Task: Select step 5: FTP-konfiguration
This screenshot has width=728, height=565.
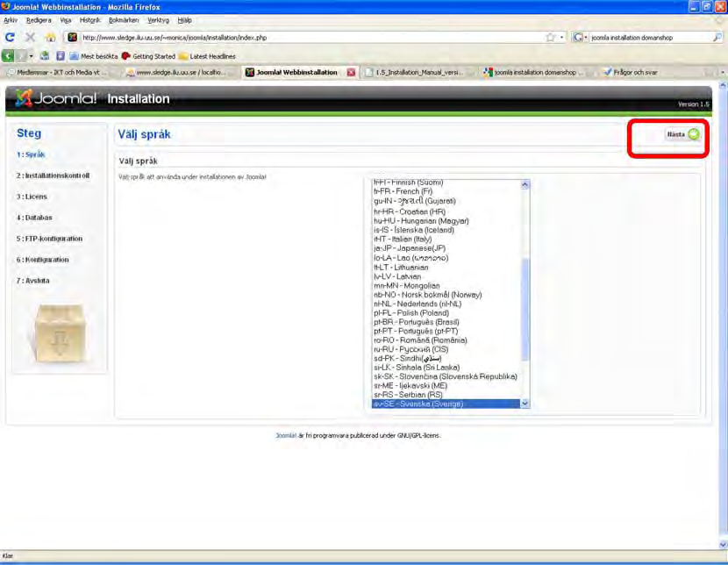Action: click(49, 238)
